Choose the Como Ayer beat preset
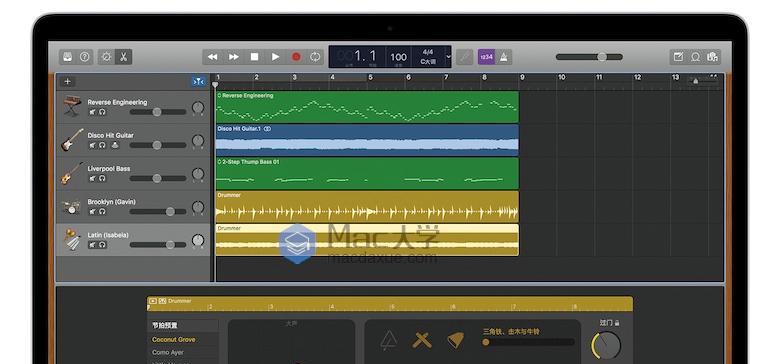The width and height of the screenshot is (780, 364). pyautogui.click(x=168, y=352)
